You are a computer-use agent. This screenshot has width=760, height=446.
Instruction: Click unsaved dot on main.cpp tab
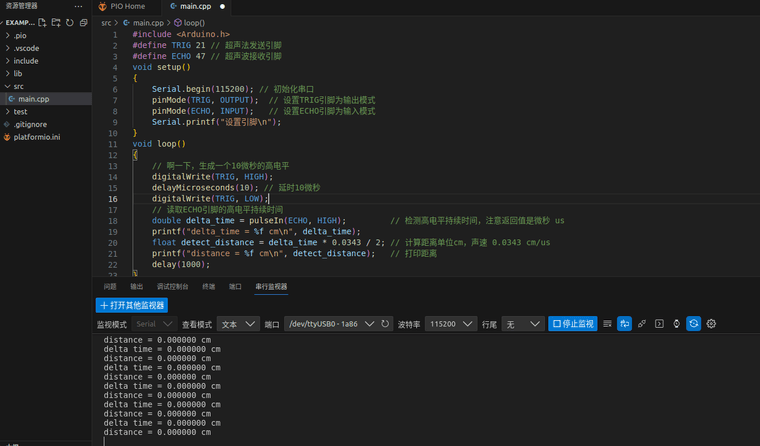coord(222,6)
